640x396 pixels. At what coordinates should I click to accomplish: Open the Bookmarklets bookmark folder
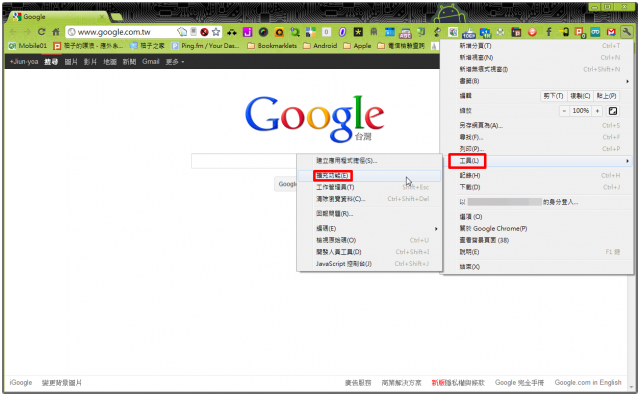pyautogui.click(x=272, y=46)
